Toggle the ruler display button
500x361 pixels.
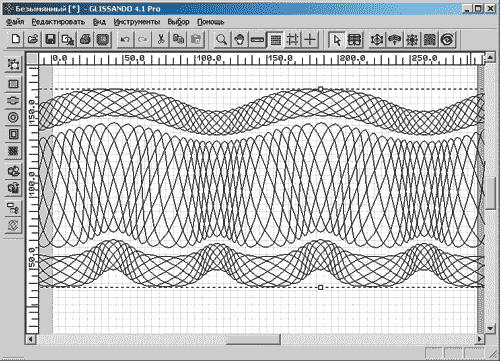257,40
